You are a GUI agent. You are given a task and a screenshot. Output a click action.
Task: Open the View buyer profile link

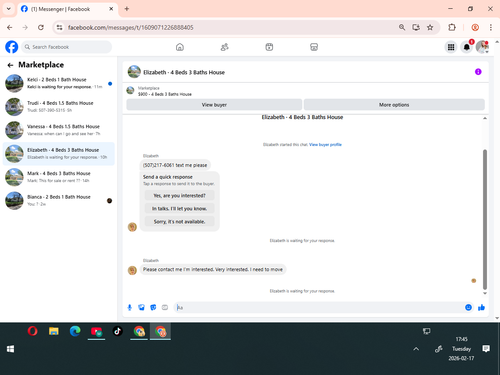point(325,145)
